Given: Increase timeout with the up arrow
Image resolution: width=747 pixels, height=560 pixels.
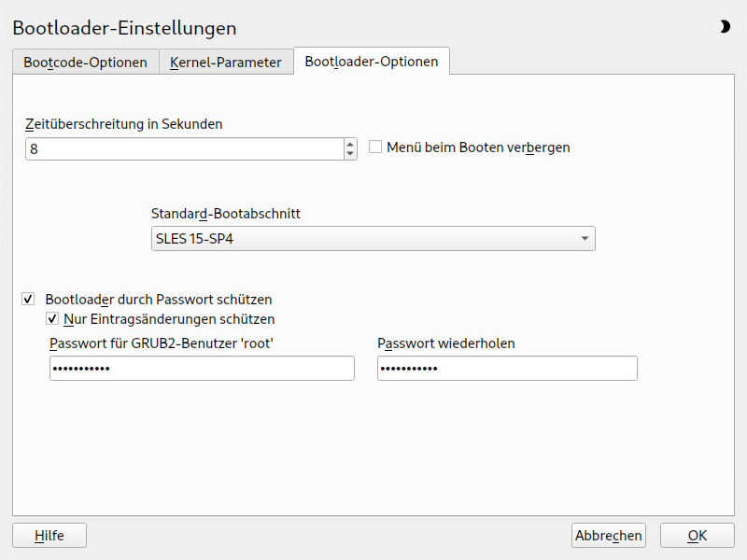Looking at the screenshot, I should coord(350,145).
